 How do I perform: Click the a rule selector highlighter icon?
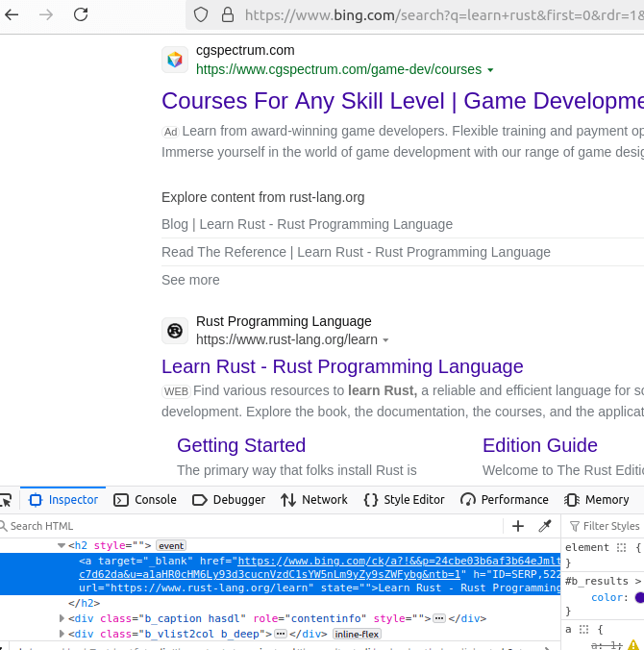pos(583,630)
